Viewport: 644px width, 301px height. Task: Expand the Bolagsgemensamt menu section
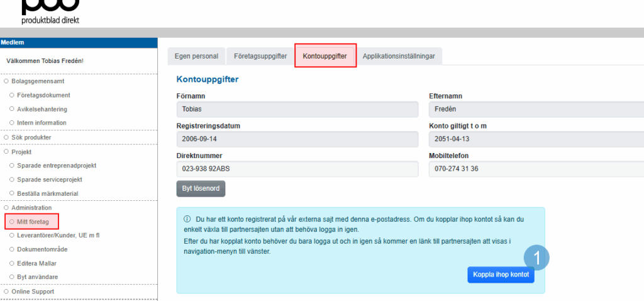click(38, 81)
